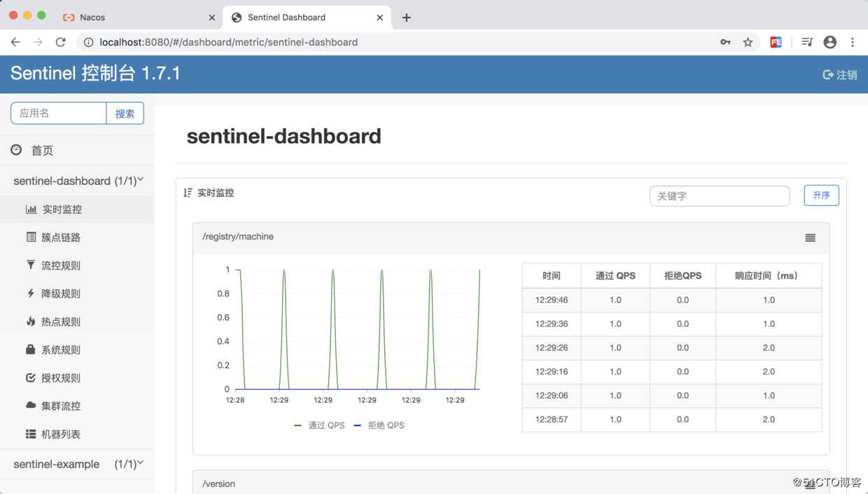Click the 降级规则 lightning icon
Screen dimensions: 868x494
pyautogui.click(x=31, y=293)
